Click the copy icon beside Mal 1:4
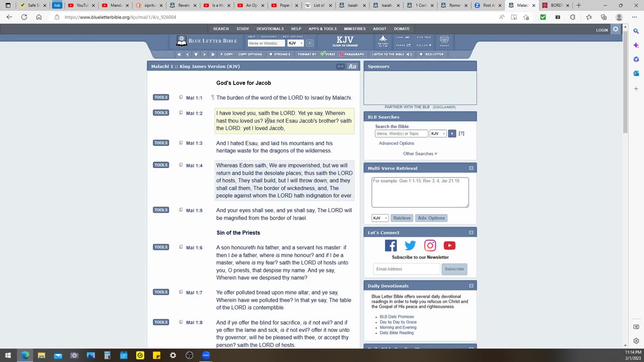Screen dimensions: 644x362 click(181, 165)
